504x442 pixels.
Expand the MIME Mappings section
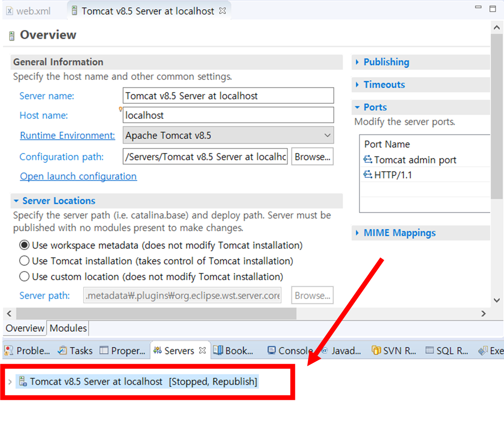tap(357, 233)
